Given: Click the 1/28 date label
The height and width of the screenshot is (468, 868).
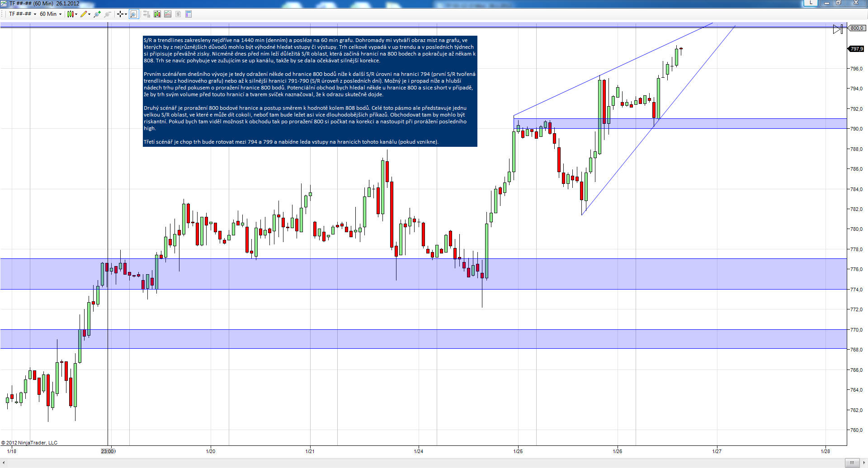Looking at the screenshot, I should (x=826, y=451).
